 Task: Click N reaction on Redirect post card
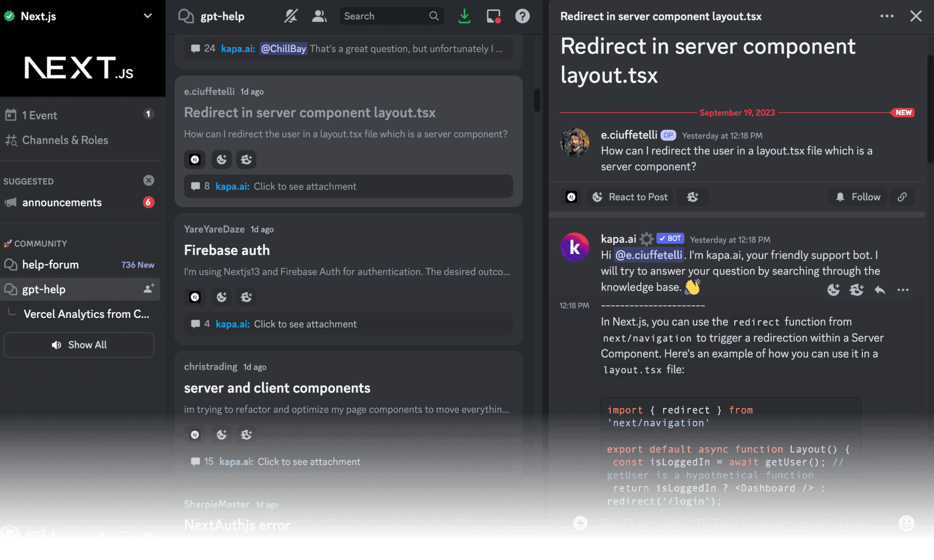point(195,160)
